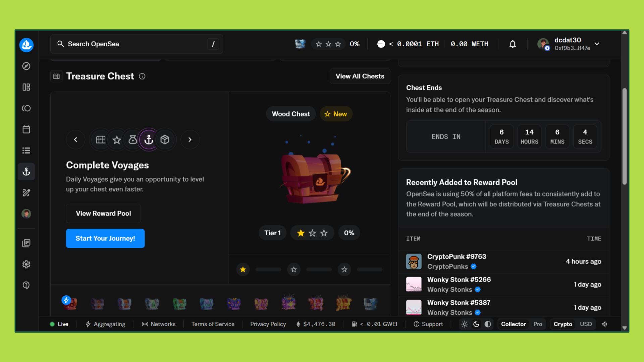The height and width of the screenshot is (362, 644).
Task: Click the Start Your Journey! button
Action: 105,238
